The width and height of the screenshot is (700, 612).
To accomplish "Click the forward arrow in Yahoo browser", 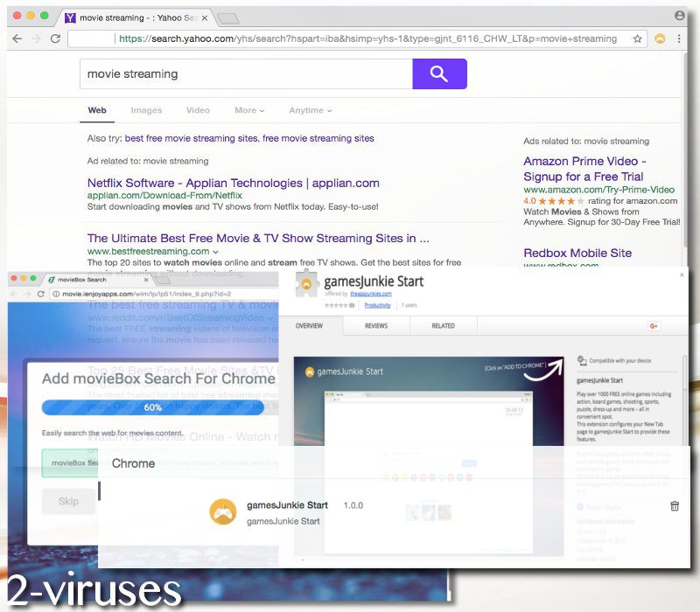I will (x=36, y=38).
